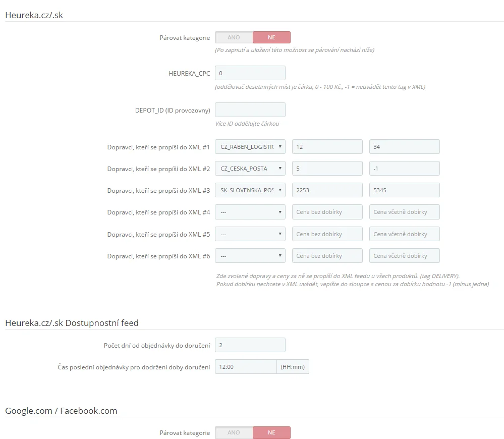Focus the delivery days count field

tap(250, 345)
